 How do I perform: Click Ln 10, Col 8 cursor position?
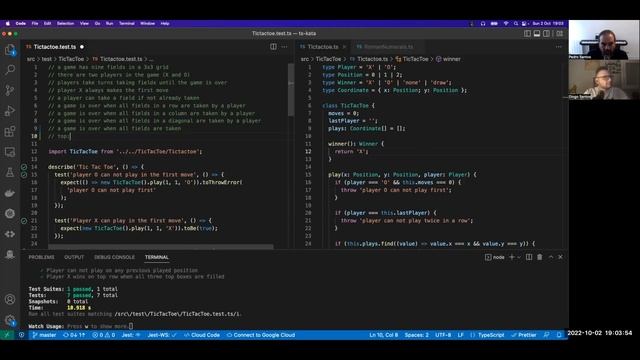(384, 335)
